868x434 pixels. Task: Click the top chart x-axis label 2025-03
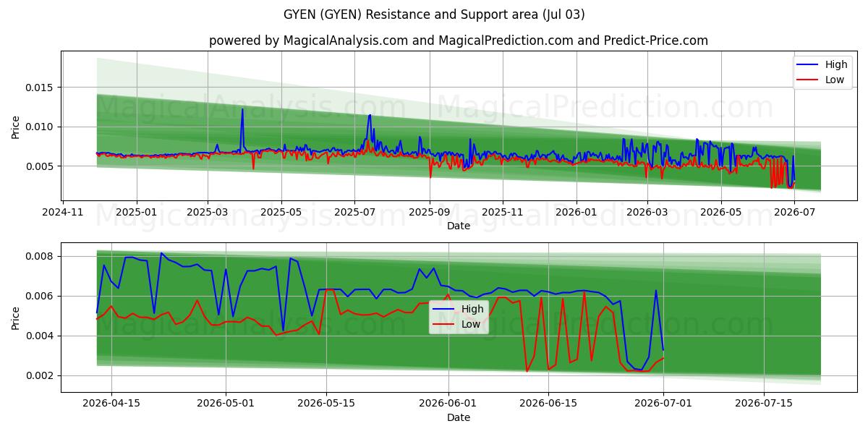[x=208, y=212]
